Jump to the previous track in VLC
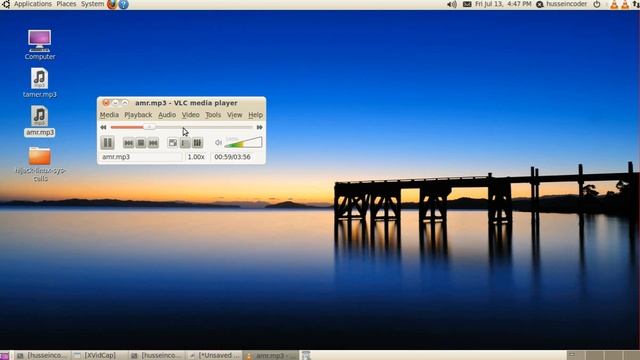 pyautogui.click(x=129, y=143)
